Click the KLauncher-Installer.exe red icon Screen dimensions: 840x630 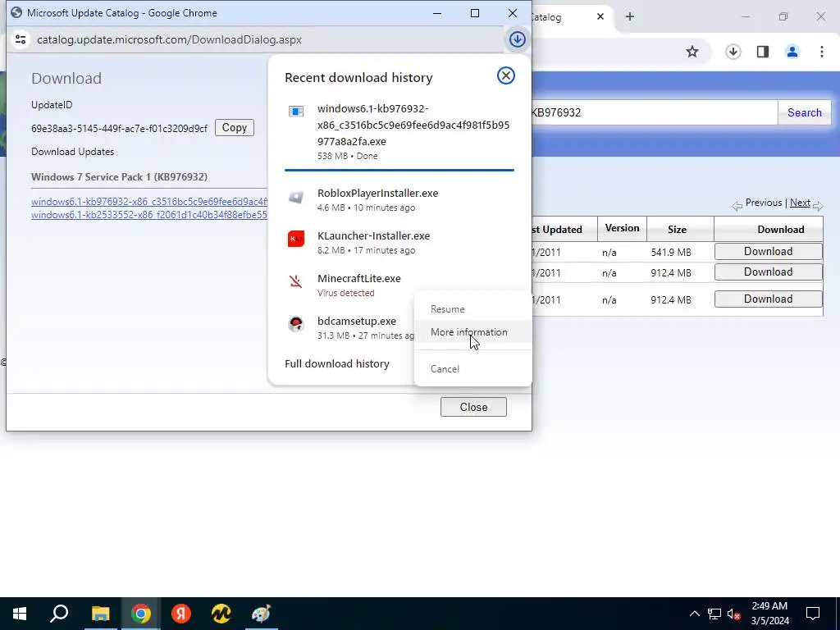(x=296, y=239)
